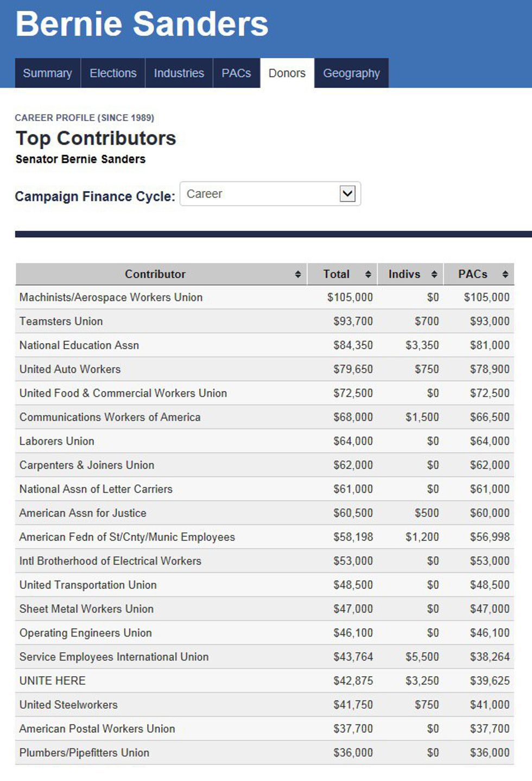Click the Donors tab

(x=287, y=73)
